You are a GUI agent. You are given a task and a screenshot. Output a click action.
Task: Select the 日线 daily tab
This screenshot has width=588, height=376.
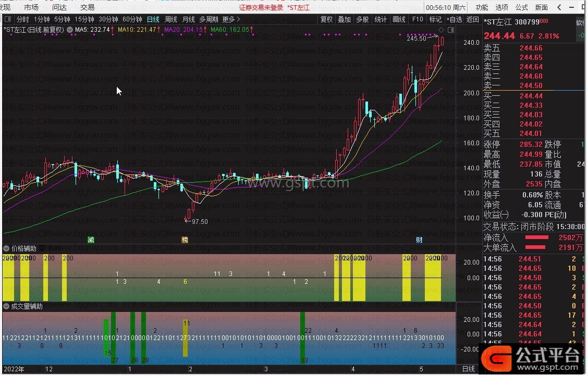153,19
